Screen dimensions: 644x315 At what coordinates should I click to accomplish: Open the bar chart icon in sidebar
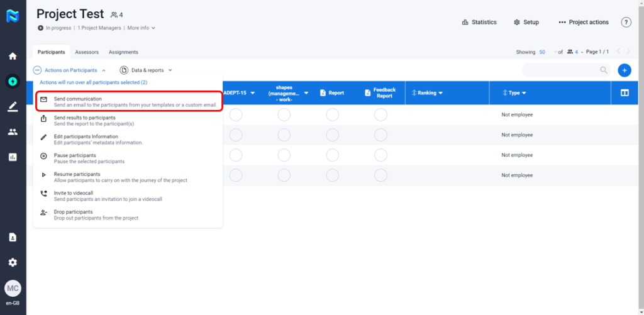[13, 157]
